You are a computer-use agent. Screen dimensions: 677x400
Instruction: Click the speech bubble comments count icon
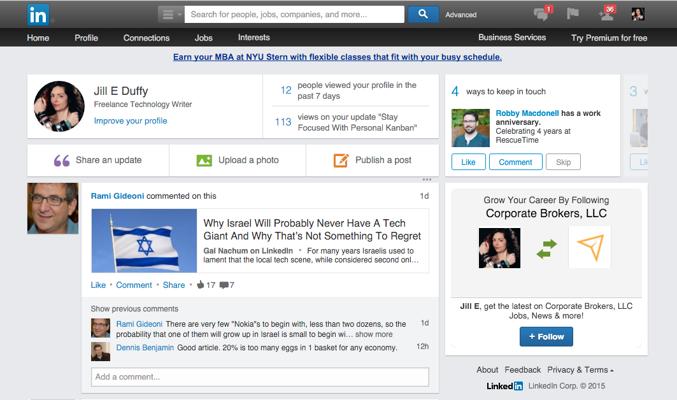[x=223, y=285]
